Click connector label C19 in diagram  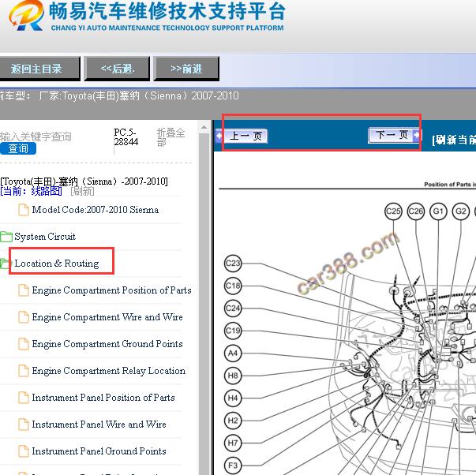click(x=233, y=331)
